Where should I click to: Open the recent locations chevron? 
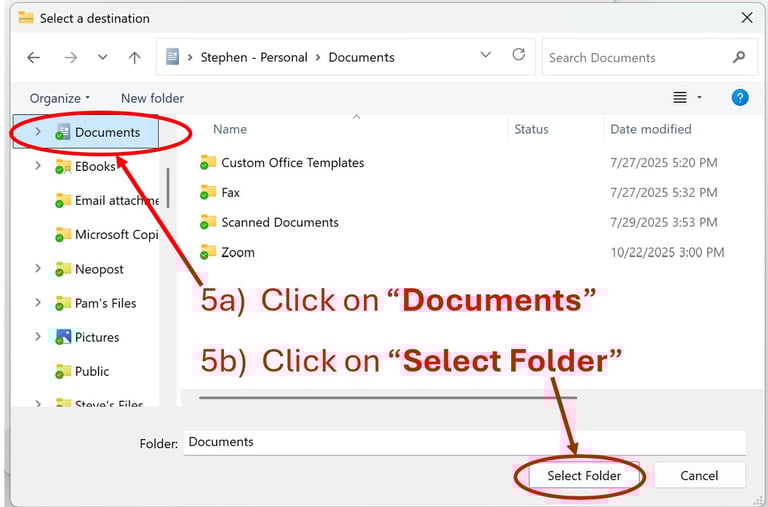tap(102, 57)
